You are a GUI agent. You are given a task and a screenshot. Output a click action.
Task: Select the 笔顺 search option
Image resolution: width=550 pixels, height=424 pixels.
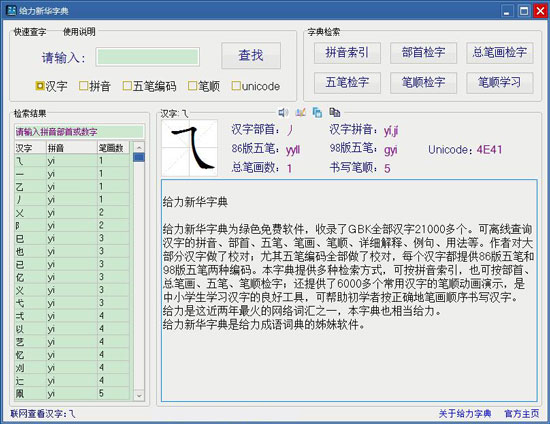coord(204,86)
